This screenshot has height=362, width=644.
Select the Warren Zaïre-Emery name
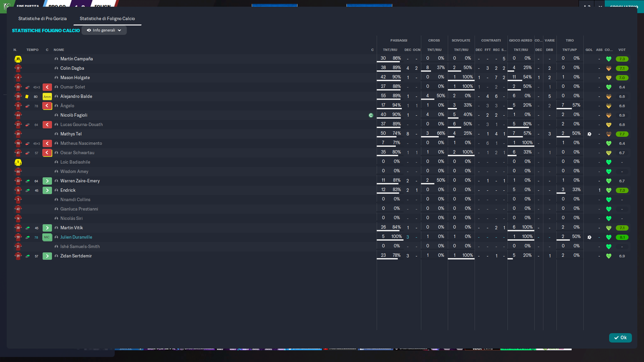pyautogui.click(x=80, y=181)
